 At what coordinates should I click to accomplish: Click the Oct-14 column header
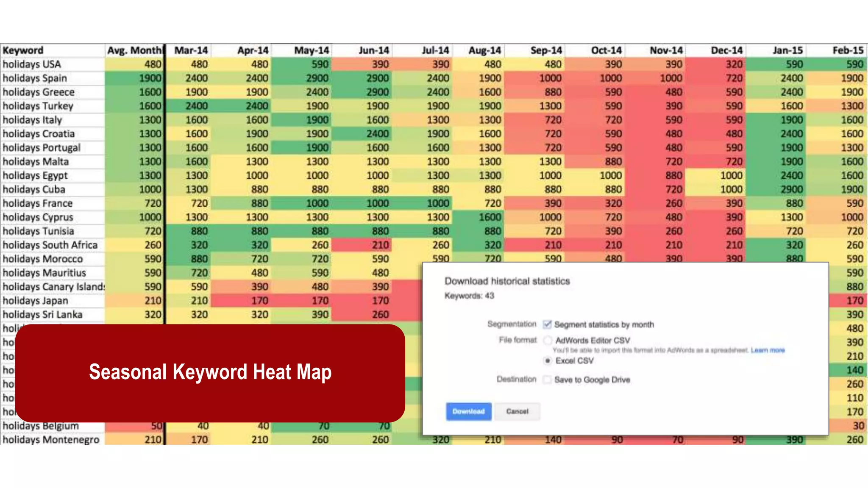[x=595, y=50]
